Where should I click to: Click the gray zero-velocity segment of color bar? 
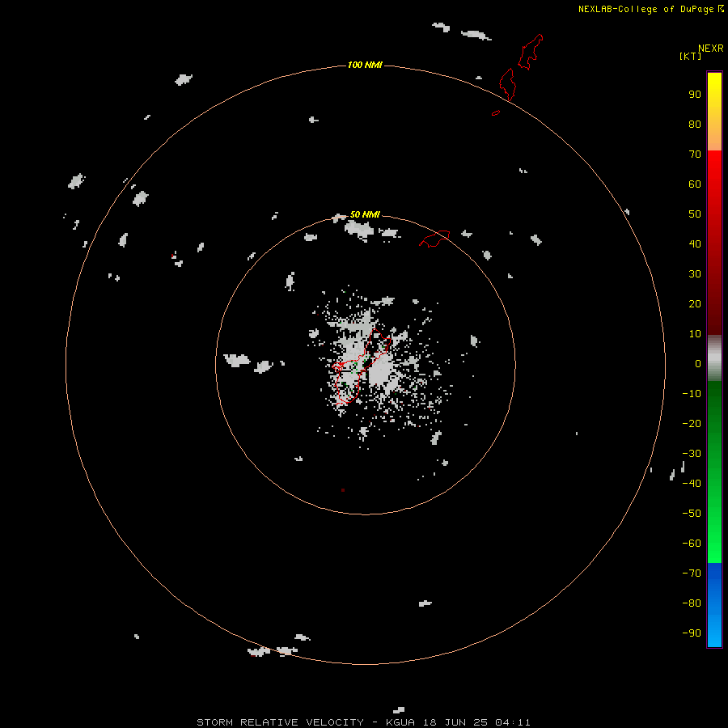point(714,358)
